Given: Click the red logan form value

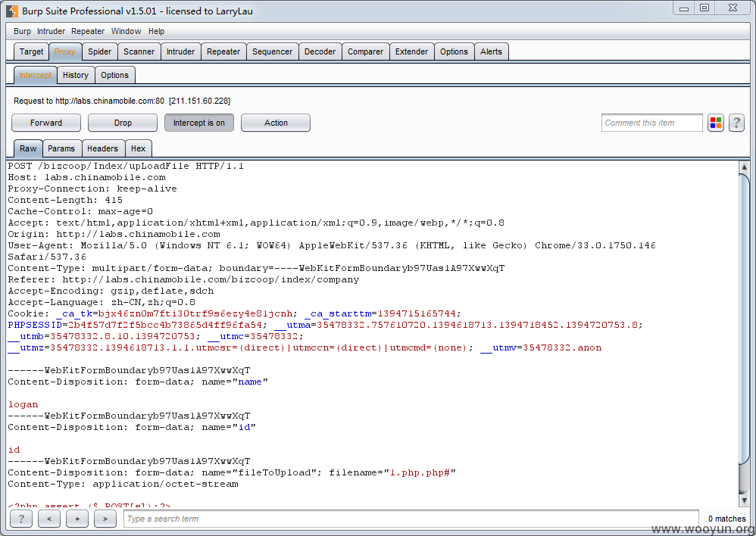Looking at the screenshot, I should tap(23, 404).
